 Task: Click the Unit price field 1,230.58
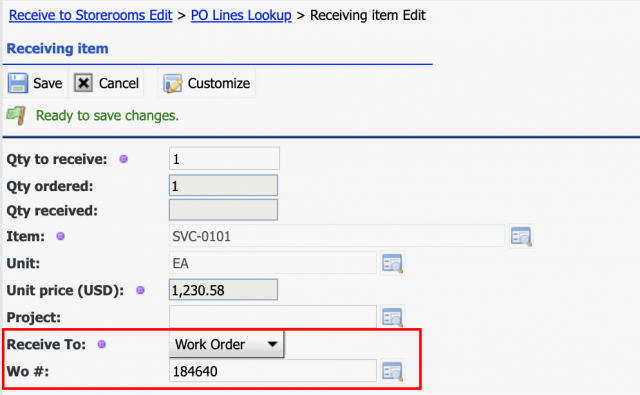point(223,290)
